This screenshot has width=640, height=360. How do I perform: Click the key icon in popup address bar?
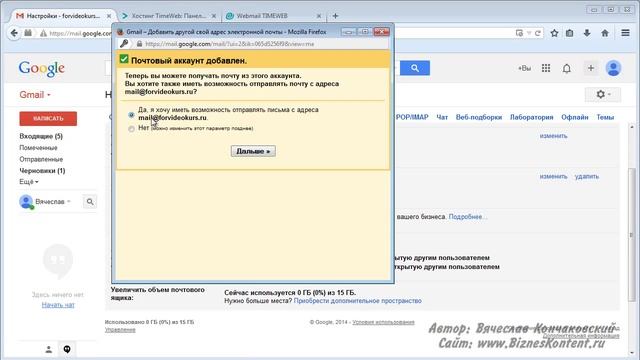(124, 43)
